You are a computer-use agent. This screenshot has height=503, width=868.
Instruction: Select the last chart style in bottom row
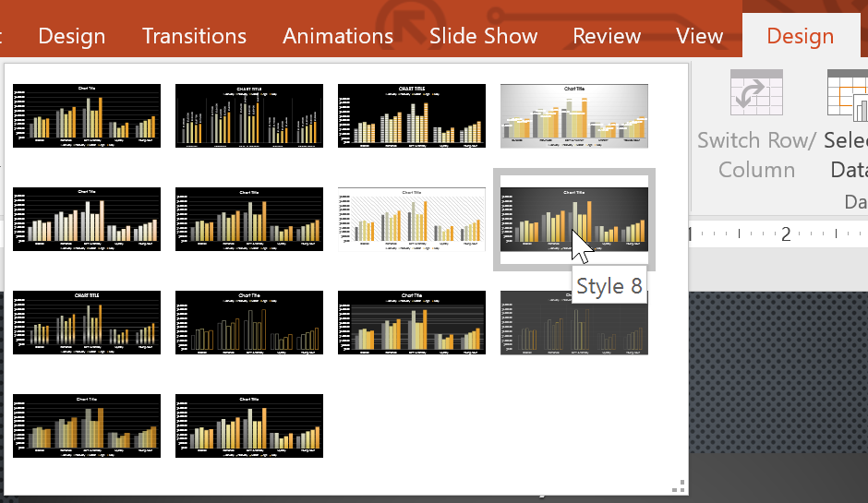pyautogui.click(x=249, y=426)
